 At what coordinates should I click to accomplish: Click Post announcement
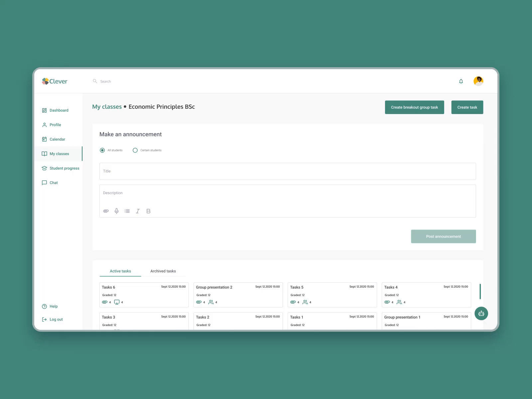[x=443, y=236]
